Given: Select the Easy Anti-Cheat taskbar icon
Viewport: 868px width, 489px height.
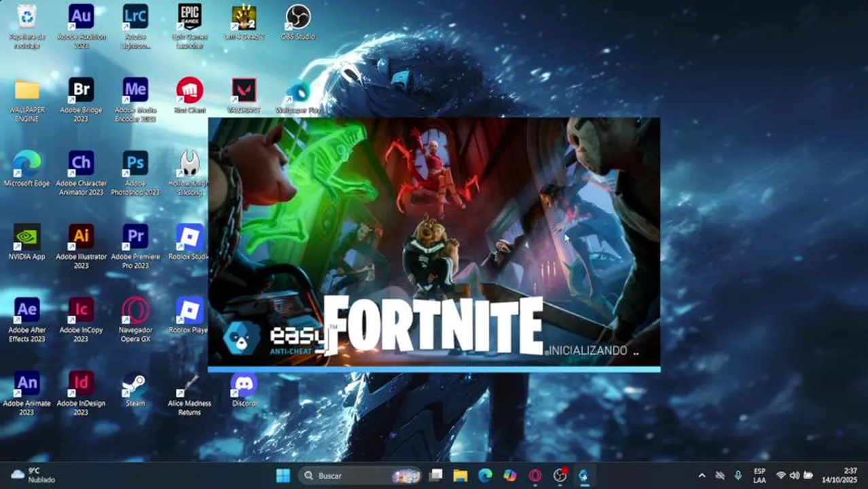Looking at the screenshot, I should 584,475.
